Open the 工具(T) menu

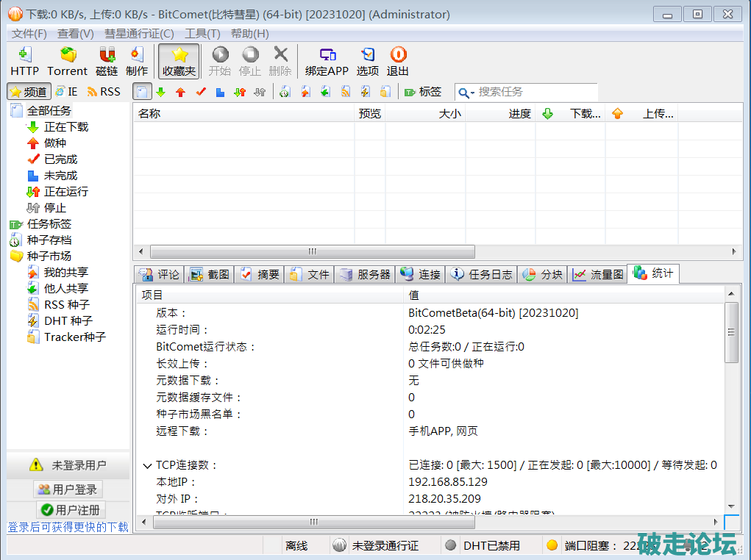202,34
